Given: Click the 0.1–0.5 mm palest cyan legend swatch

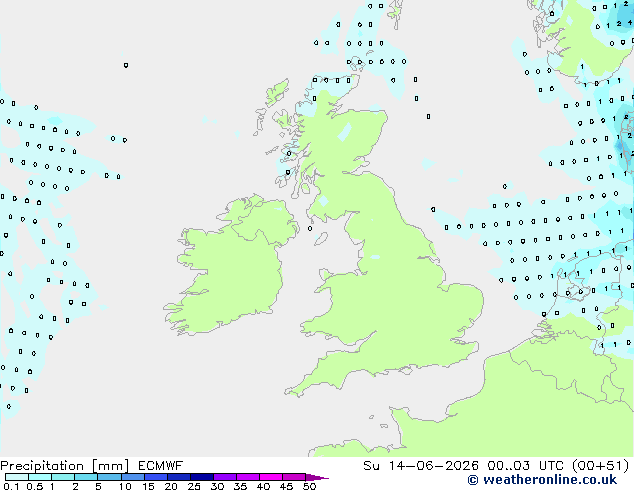Looking at the screenshot, I should coord(17,477).
